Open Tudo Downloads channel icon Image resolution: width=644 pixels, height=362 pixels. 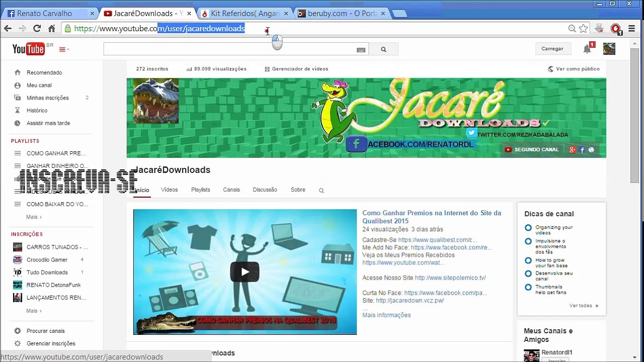[18, 273]
